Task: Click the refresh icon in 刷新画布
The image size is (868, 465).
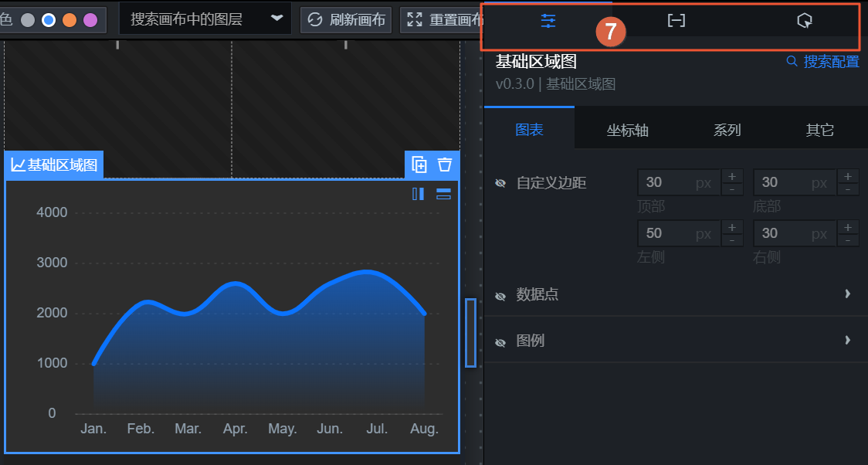Action: coord(315,20)
